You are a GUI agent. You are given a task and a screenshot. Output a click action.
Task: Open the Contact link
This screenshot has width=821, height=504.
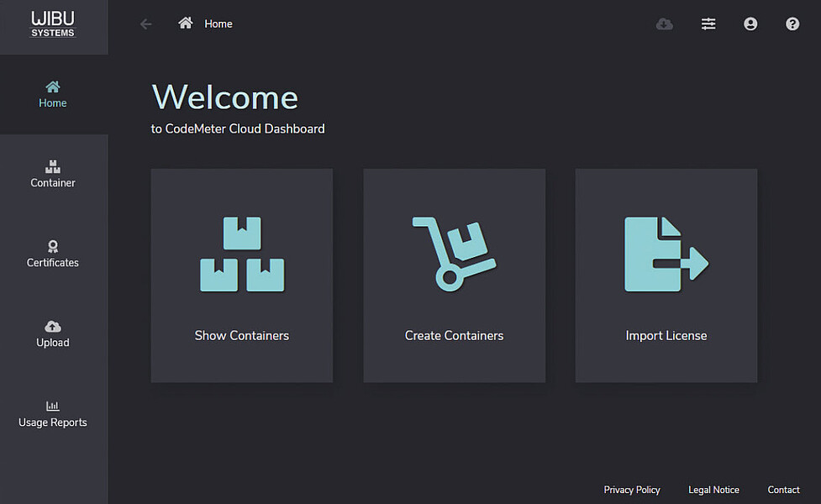coord(783,490)
